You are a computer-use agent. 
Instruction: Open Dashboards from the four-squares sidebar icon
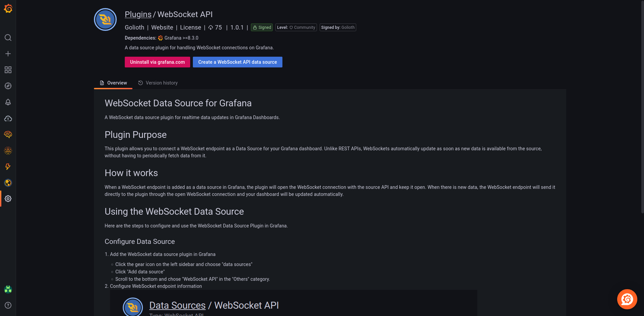click(x=8, y=70)
